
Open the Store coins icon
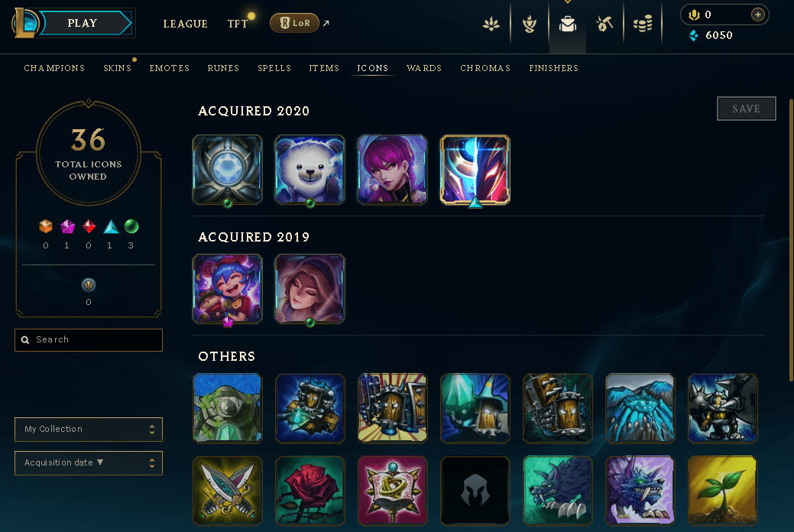(643, 23)
